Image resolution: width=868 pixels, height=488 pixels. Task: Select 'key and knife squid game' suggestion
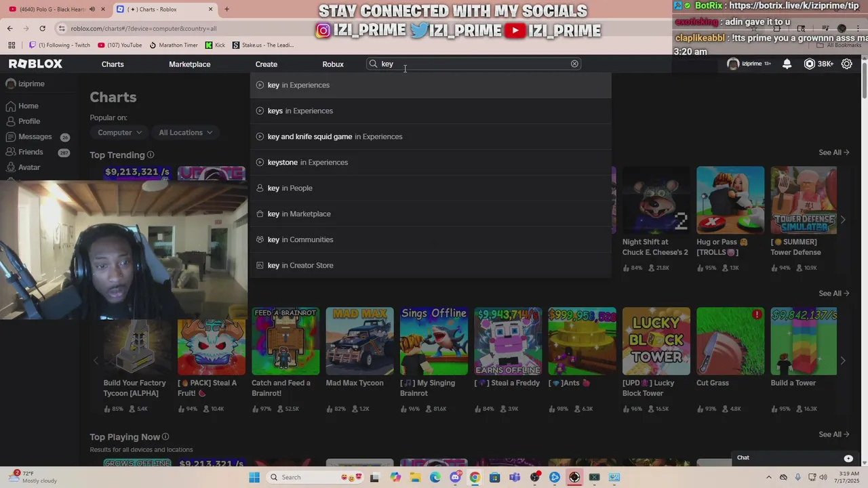point(431,137)
